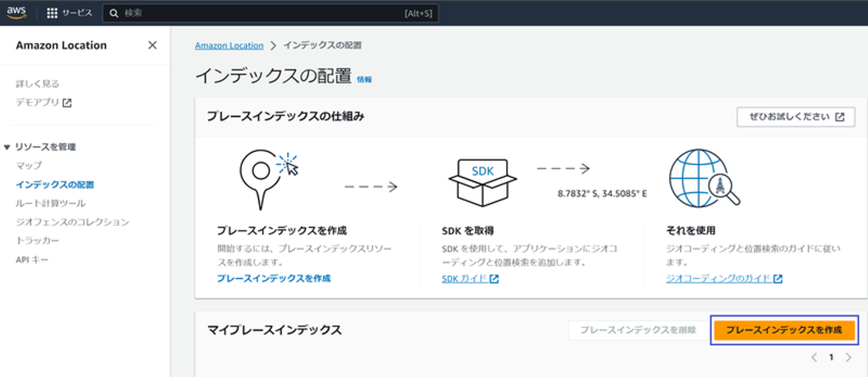Click the 情報 info link beside title
This screenshot has width=868, height=377.
click(x=364, y=79)
